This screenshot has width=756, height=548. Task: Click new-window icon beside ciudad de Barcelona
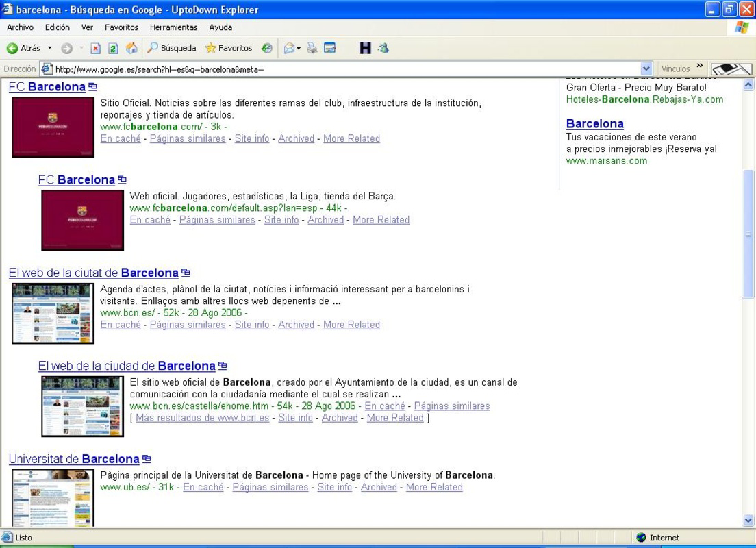pos(223,366)
